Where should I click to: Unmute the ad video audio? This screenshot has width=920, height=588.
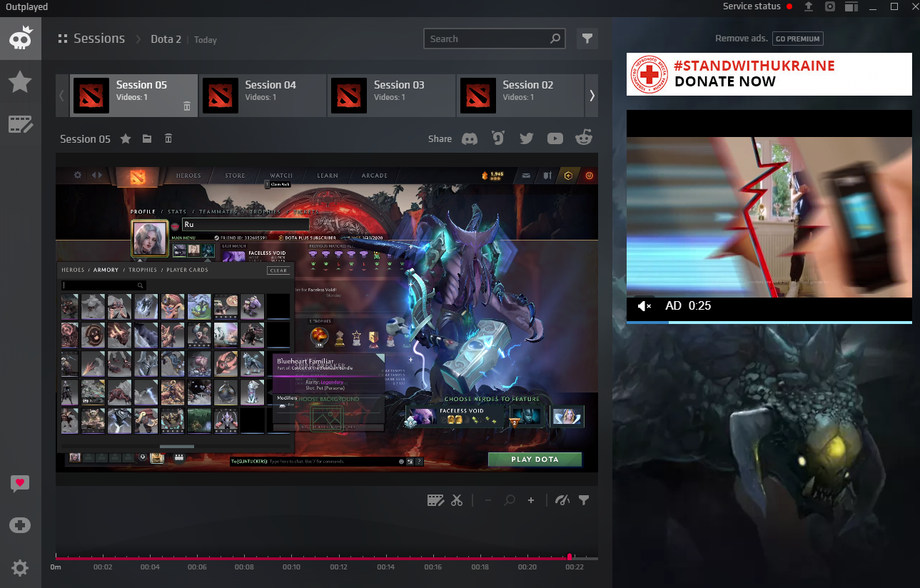pos(644,305)
